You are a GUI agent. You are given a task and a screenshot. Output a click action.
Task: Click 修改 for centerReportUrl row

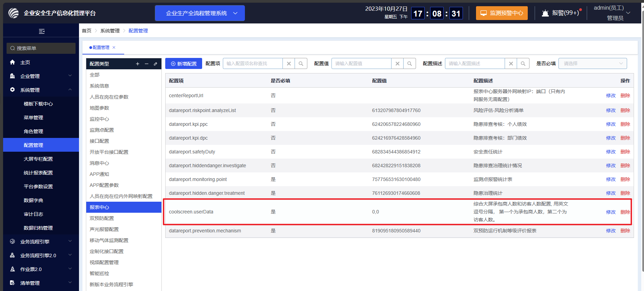click(x=611, y=96)
